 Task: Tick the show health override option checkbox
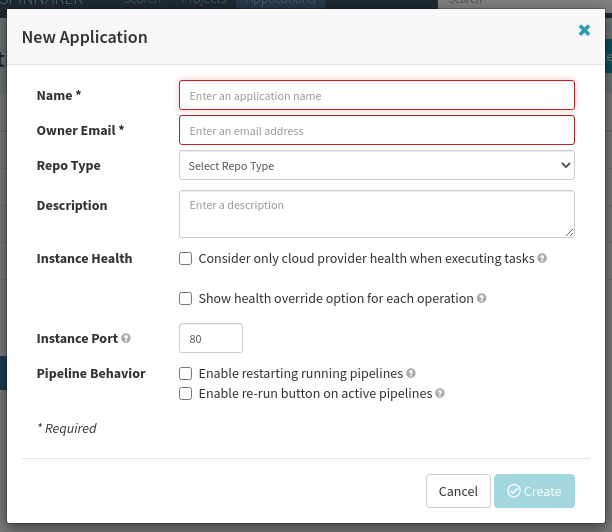[185, 299]
